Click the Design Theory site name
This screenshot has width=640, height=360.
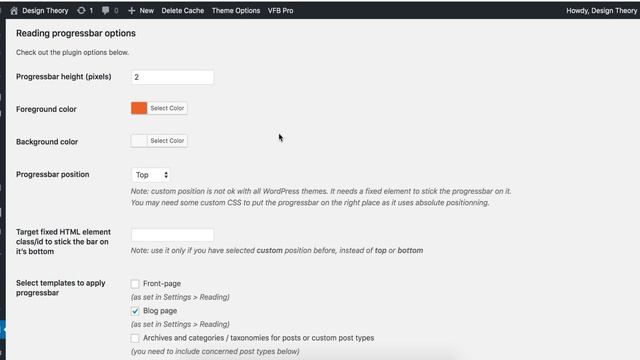click(45, 11)
